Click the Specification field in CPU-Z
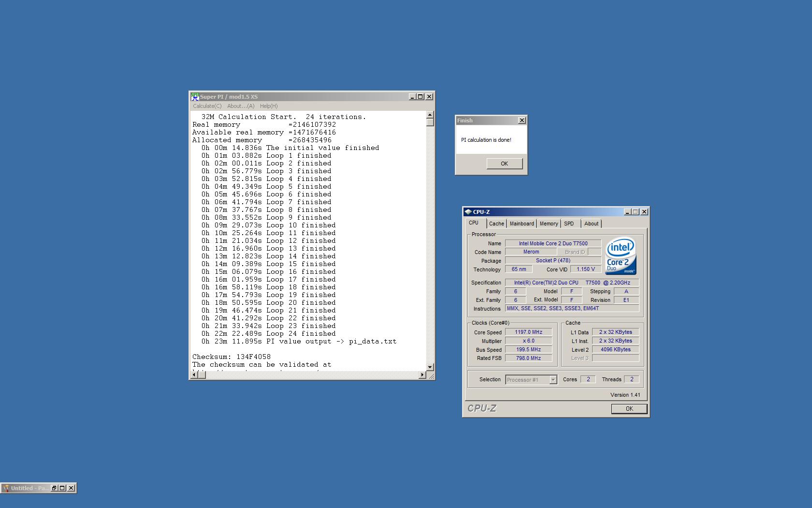 tap(572, 283)
